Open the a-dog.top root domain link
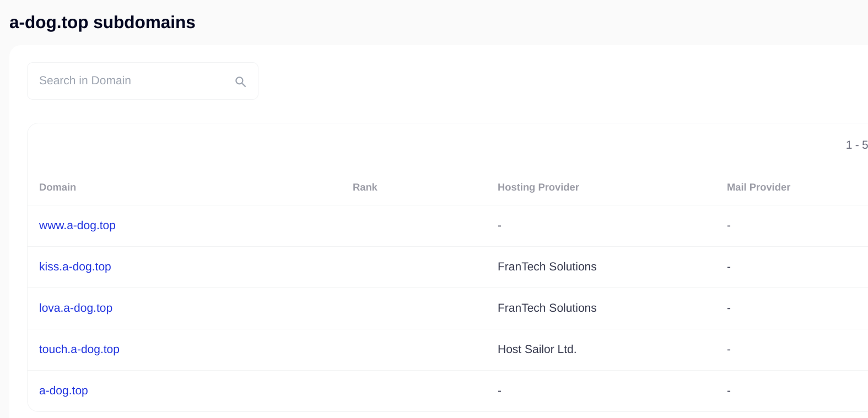Screen dimensions: 868x418 (x=63, y=390)
